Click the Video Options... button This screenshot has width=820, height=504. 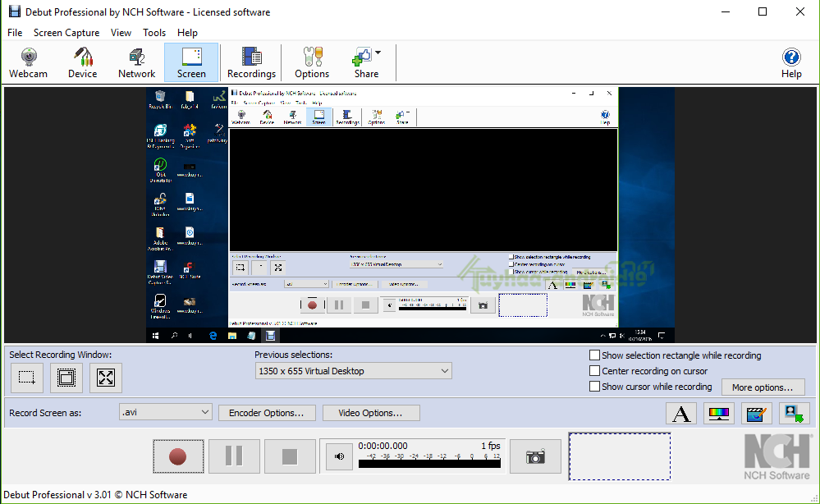point(371,413)
